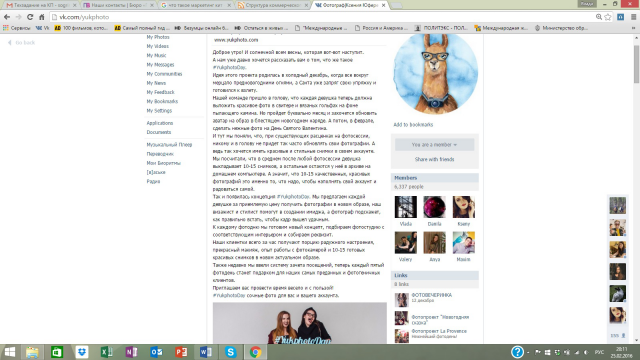
Task: Open Переводчик sidebar item
Action: click(160, 154)
